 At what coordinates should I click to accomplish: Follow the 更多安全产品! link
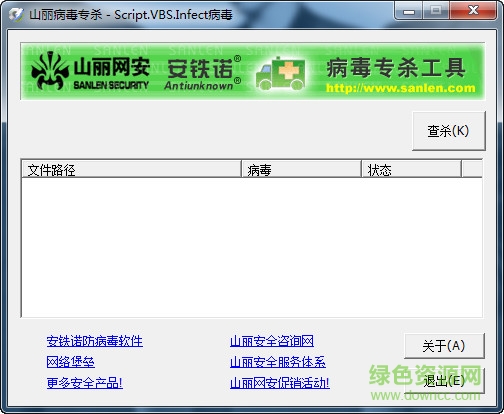click(x=85, y=383)
